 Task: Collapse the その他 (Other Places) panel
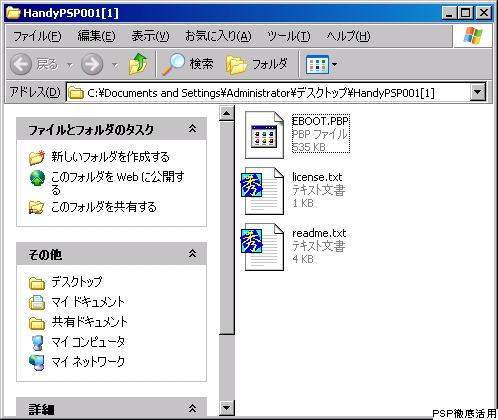(192, 254)
